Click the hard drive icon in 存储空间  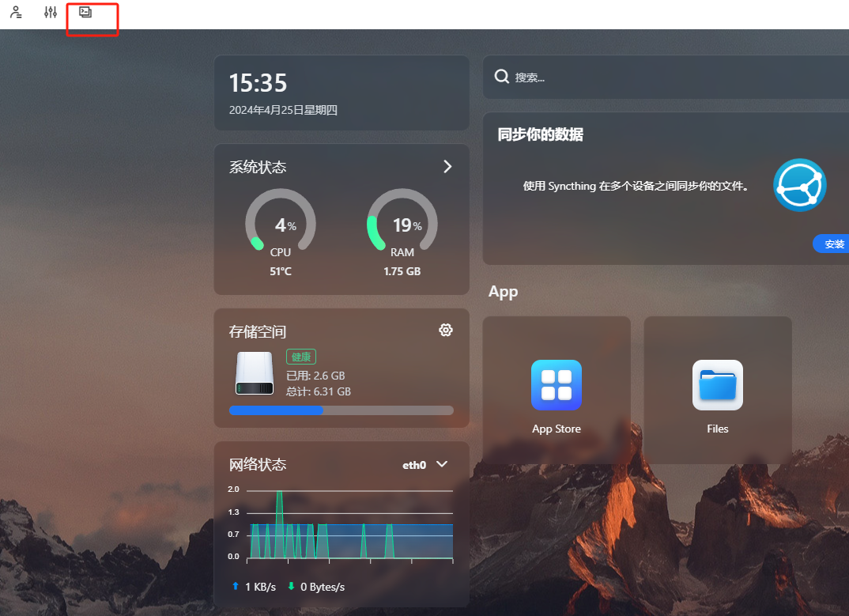pos(254,373)
